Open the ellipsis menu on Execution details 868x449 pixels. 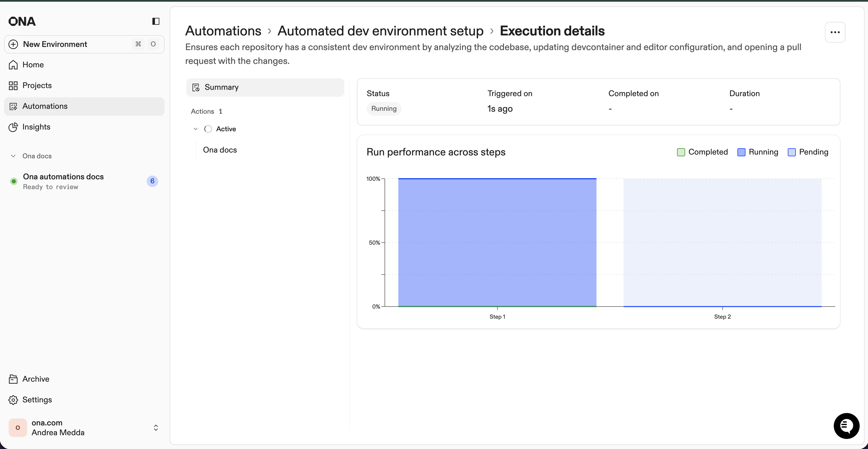pyautogui.click(x=835, y=32)
